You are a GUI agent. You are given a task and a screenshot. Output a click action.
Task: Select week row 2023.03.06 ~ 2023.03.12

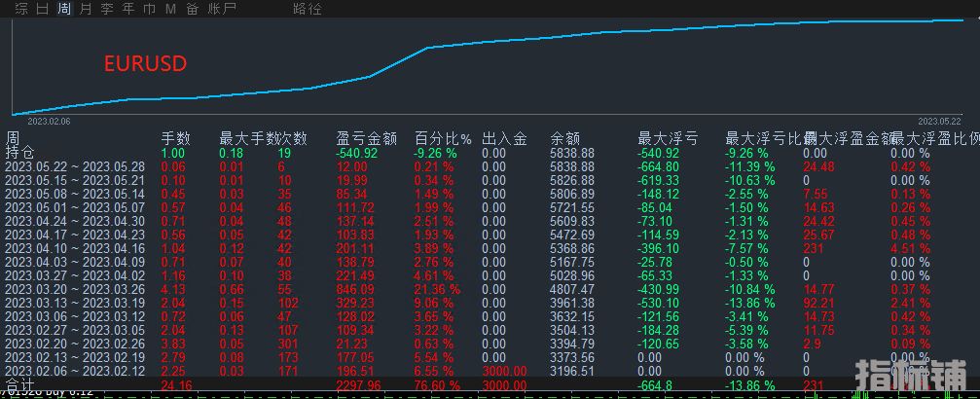(74, 316)
